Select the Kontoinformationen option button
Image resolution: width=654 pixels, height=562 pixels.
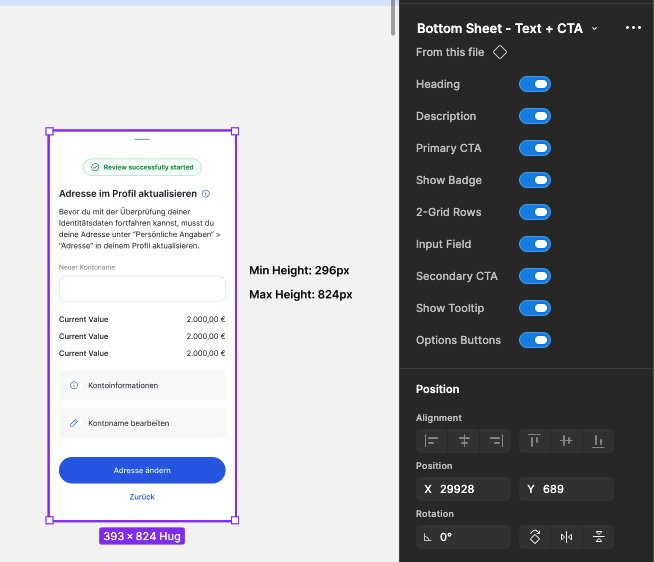142,385
